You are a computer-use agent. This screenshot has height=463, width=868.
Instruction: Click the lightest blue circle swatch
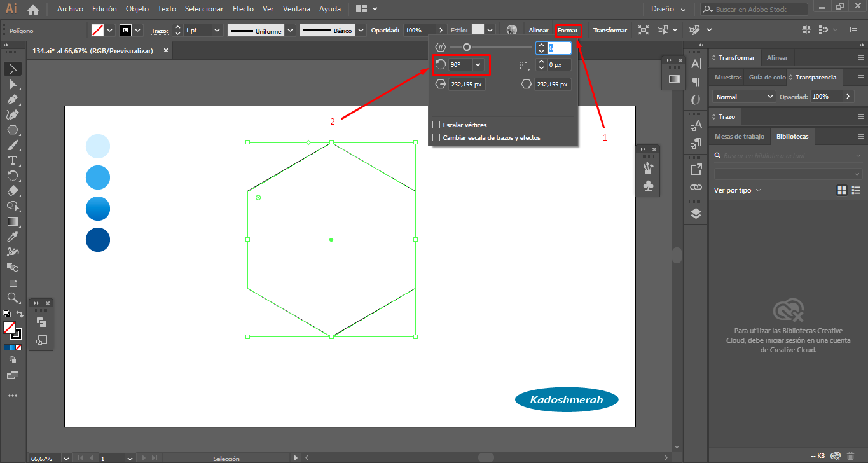coord(98,146)
